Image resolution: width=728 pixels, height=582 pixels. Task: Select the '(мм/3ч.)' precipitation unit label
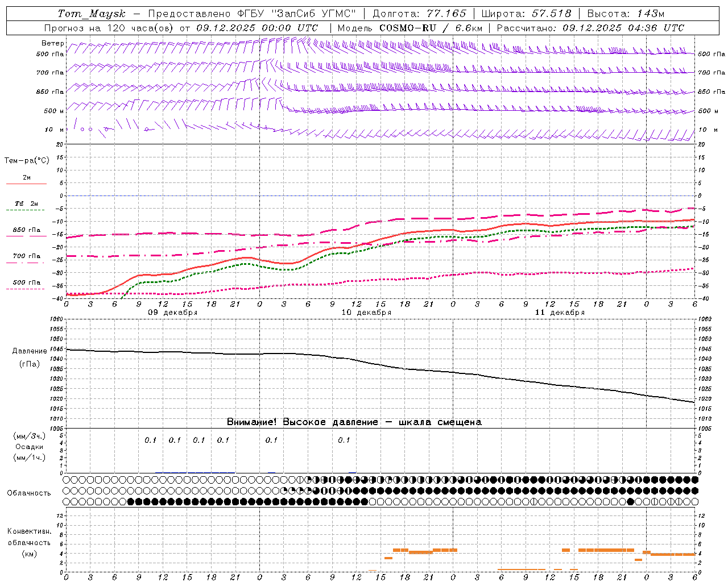point(29,436)
